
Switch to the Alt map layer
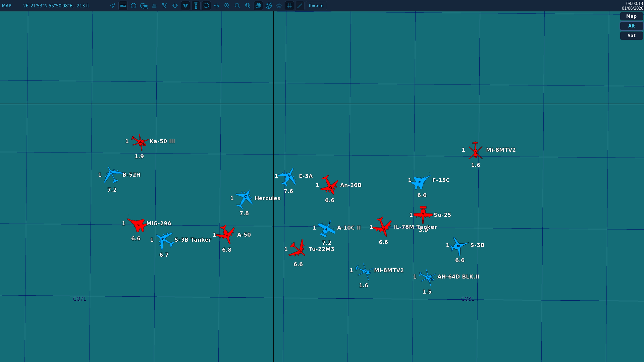point(631,26)
